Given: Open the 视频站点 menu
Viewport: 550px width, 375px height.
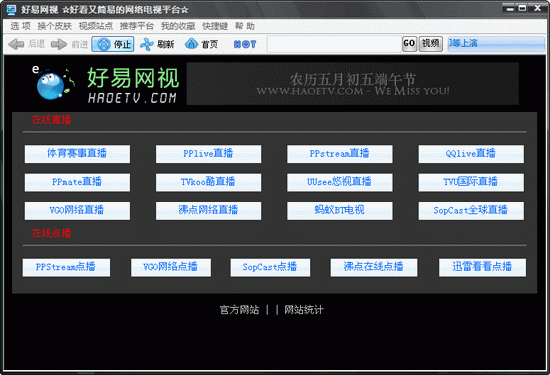Looking at the screenshot, I should coord(95,26).
